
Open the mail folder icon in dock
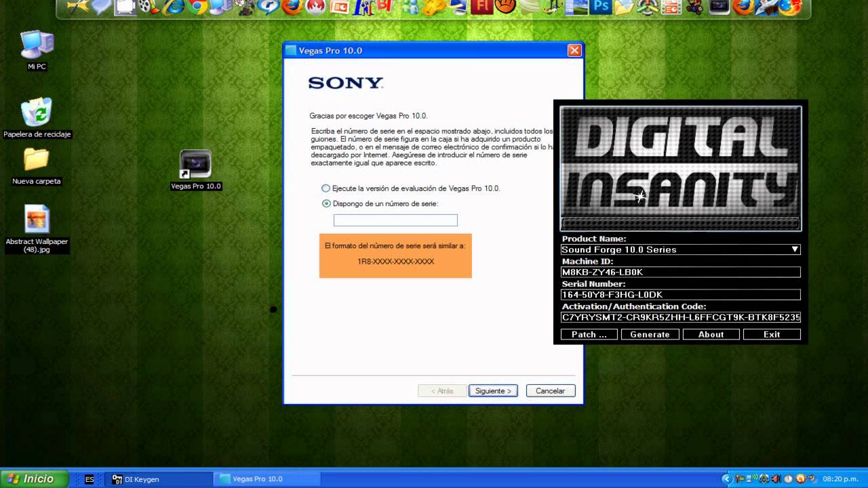[624, 7]
